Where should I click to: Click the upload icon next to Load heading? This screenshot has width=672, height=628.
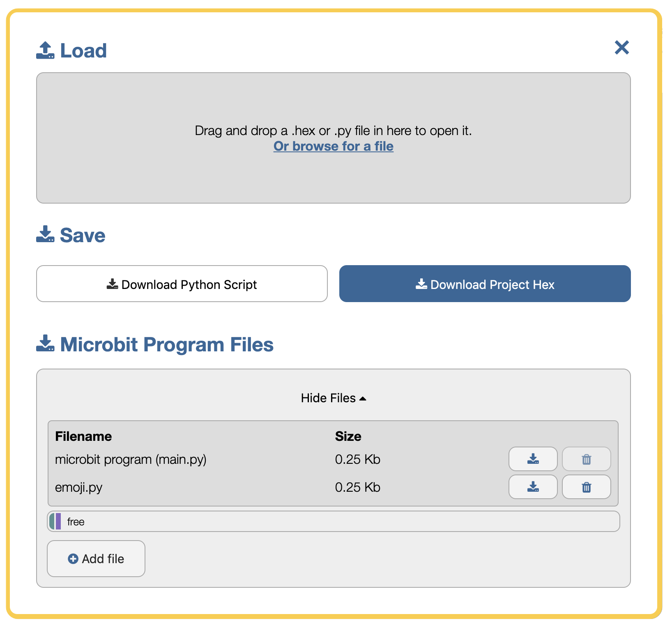pyautogui.click(x=45, y=49)
